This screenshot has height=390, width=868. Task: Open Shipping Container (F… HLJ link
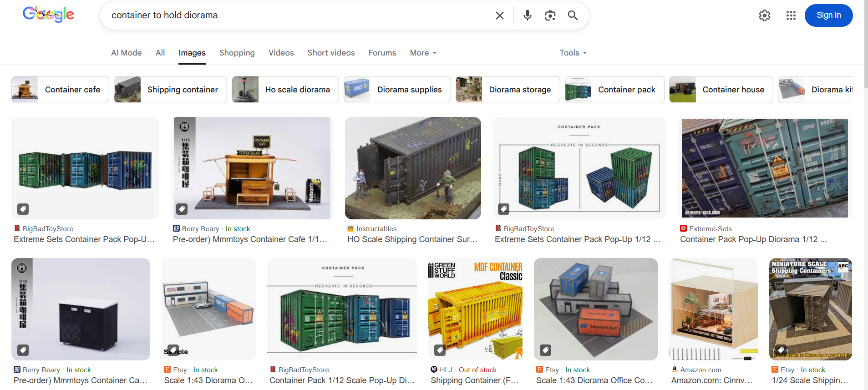click(x=475, y=380)
